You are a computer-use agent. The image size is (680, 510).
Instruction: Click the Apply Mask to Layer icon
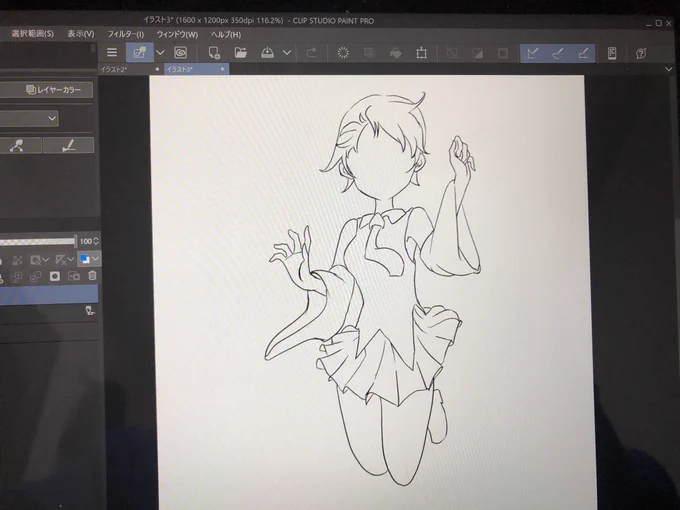click(x=74, y=276)
